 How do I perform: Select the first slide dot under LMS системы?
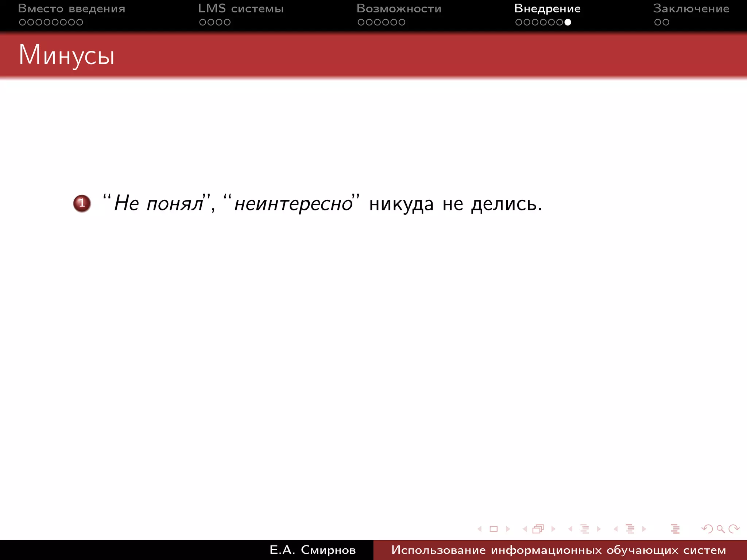pos(203,22)
